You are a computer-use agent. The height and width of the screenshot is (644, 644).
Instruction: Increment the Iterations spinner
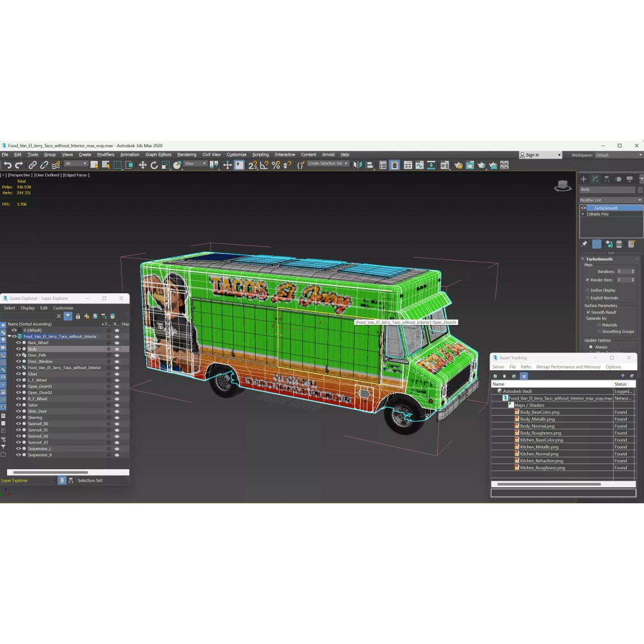point(633,270)
